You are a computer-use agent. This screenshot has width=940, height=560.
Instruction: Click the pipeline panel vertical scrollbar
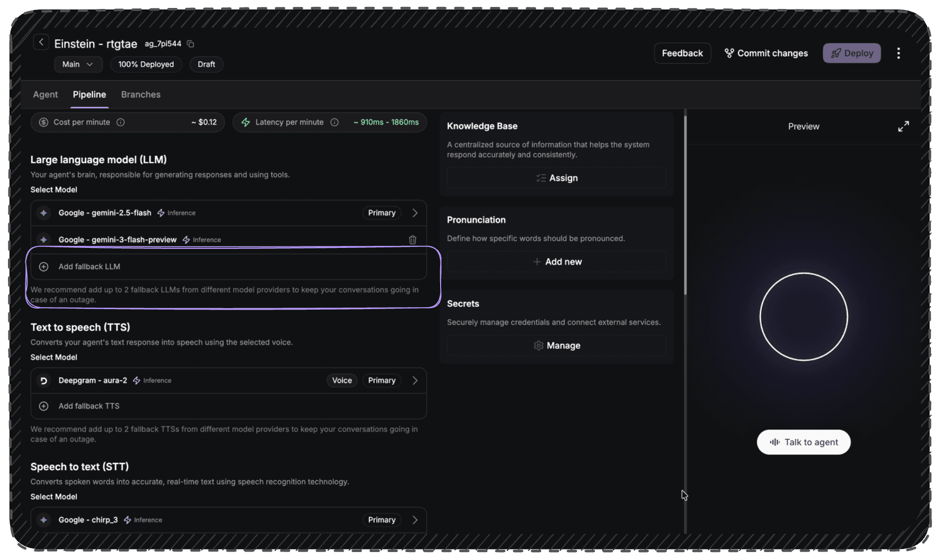pos(685,205)
